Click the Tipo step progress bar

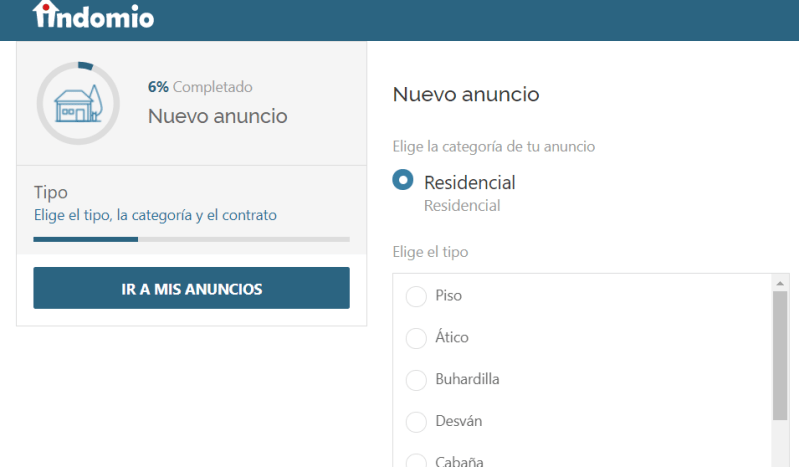pos(191,239)
